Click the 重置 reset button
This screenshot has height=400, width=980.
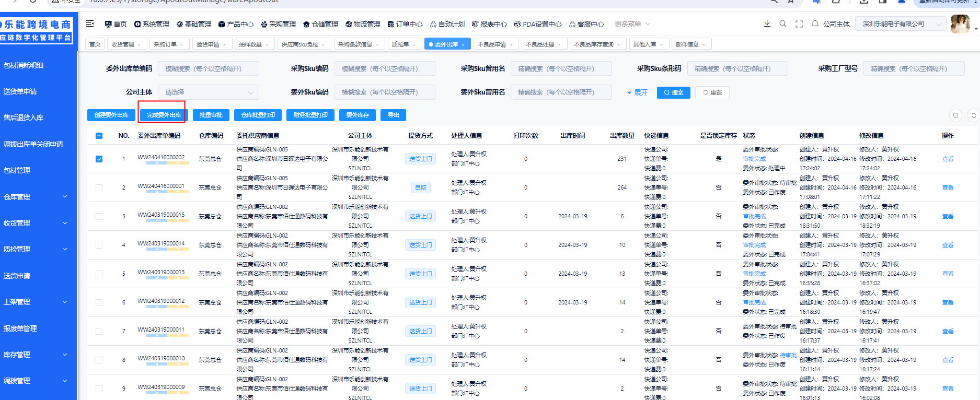pos(712,92)
